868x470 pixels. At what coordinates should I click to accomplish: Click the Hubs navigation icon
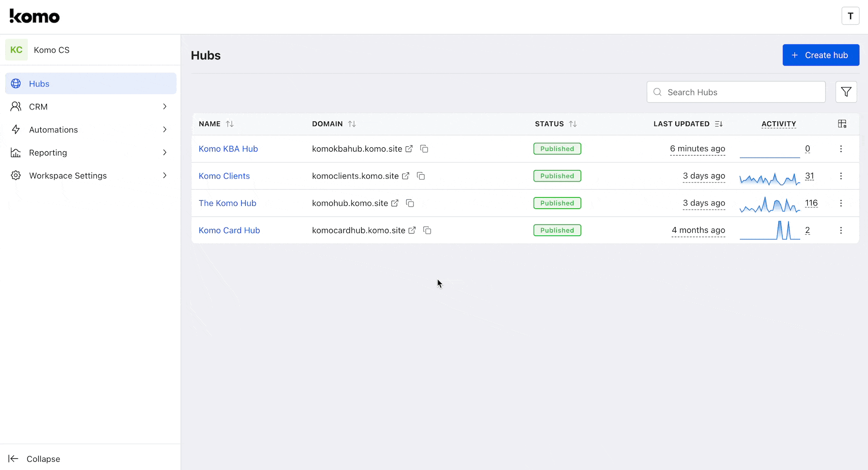point(16,83)
